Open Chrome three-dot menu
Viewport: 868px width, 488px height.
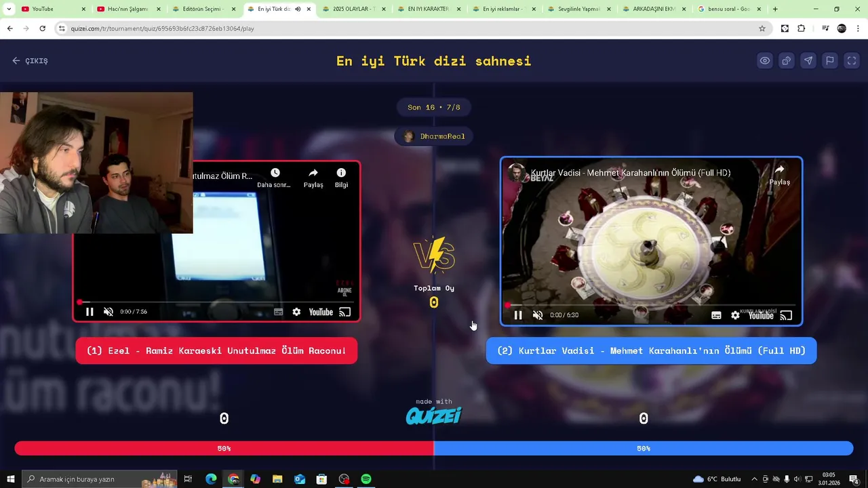pyautogui.click(x=858, y=28)
